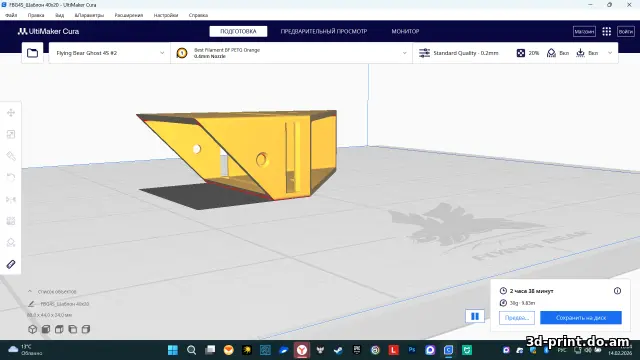The image size is (640, 360).
Task: Select the Scale tool in the left toolbar
Action: tap(11, 134)
